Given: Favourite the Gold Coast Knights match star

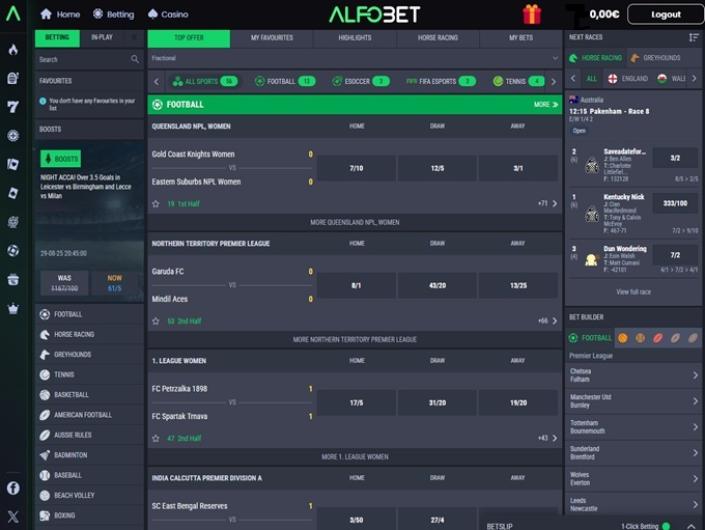Looking at the screenshot, I should 156,203.
